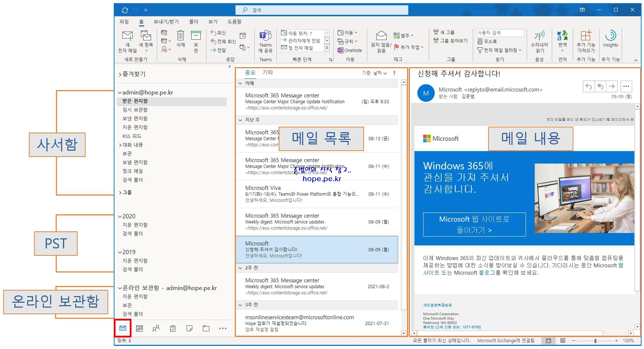Expand the 그룹 section

click(x=120, y=192)
